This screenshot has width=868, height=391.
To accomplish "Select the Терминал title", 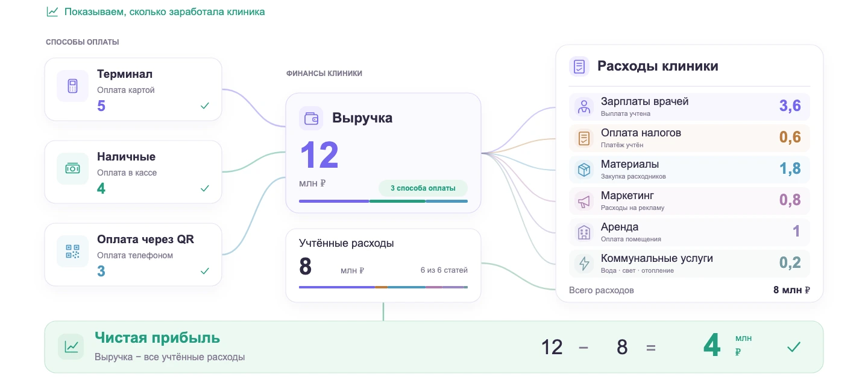I will [x=125, y=74].
